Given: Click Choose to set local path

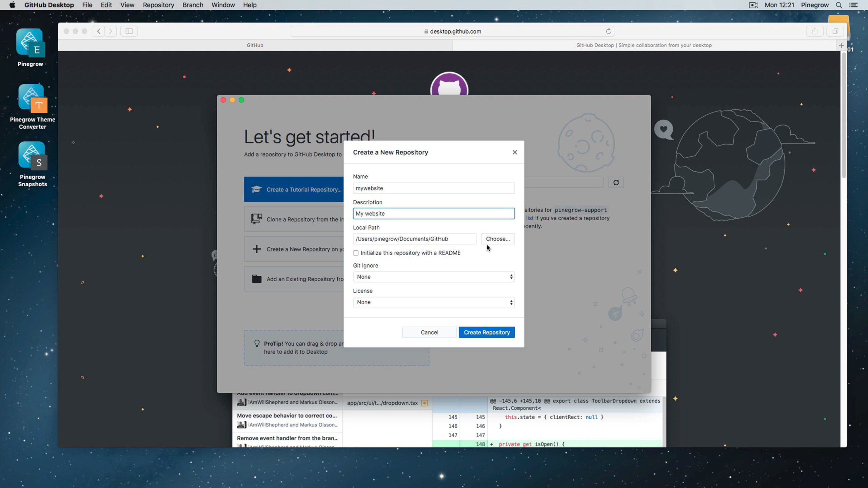Looking at the screenshot, I should coord(497,238).
